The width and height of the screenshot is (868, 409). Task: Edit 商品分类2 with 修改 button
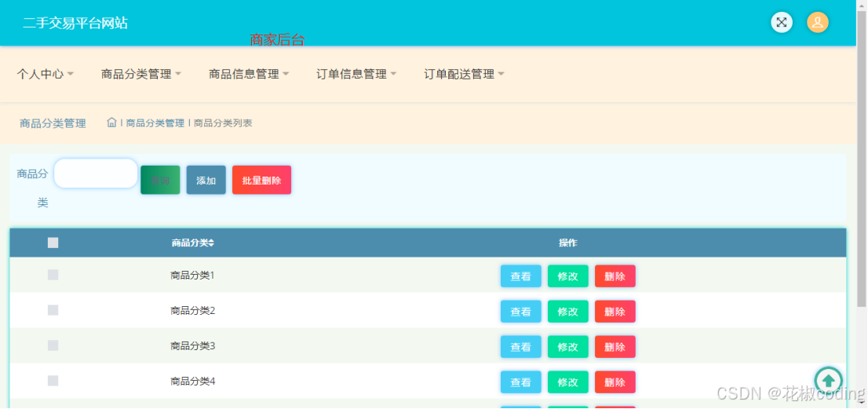568,312
